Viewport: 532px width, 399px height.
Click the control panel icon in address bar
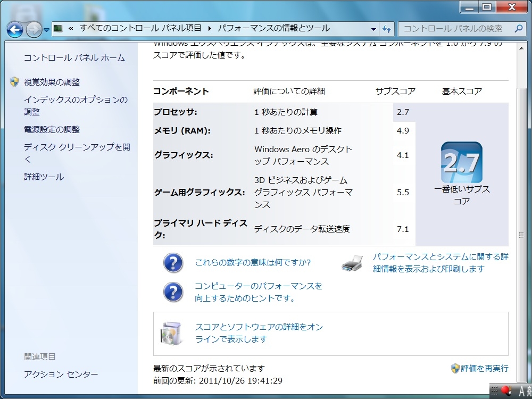point(58,29)
